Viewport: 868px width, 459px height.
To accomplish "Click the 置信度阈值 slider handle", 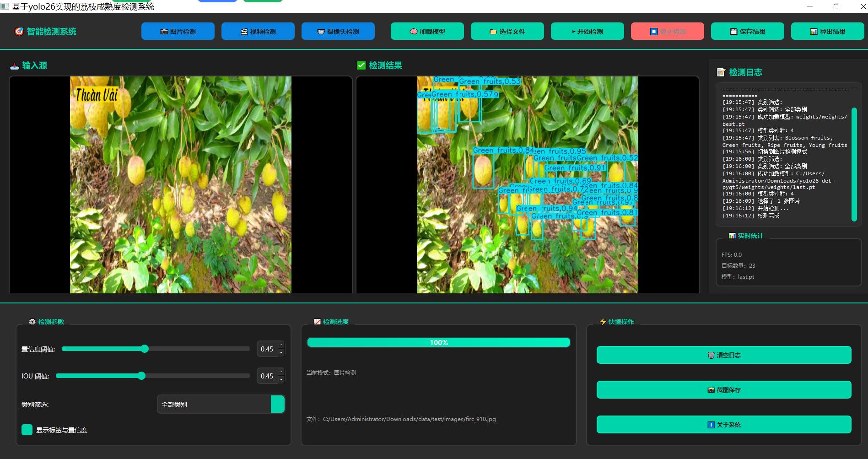I will point(145,349).
